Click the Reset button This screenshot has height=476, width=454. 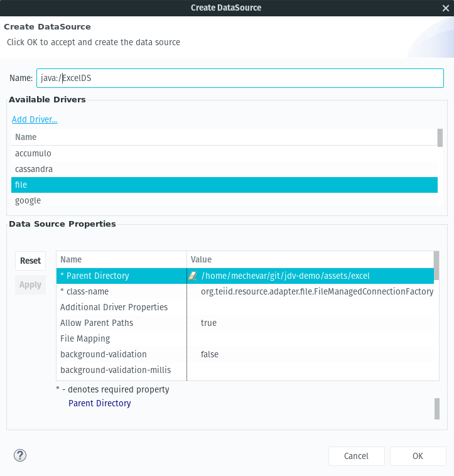coord(30,261)
